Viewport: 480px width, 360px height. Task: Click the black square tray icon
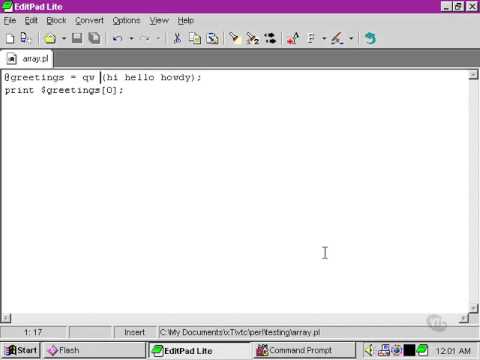(409, 350)
